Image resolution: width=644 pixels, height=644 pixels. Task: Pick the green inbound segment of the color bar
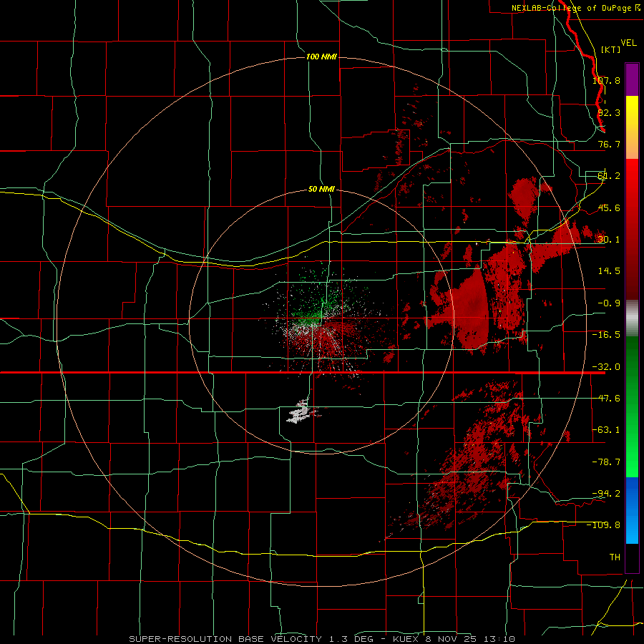pos(632,406)
